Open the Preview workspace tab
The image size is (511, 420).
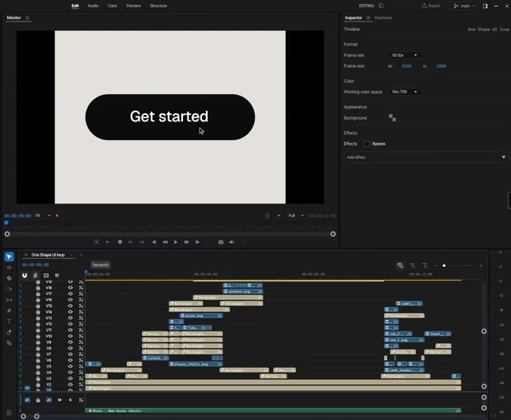point(133,6)
